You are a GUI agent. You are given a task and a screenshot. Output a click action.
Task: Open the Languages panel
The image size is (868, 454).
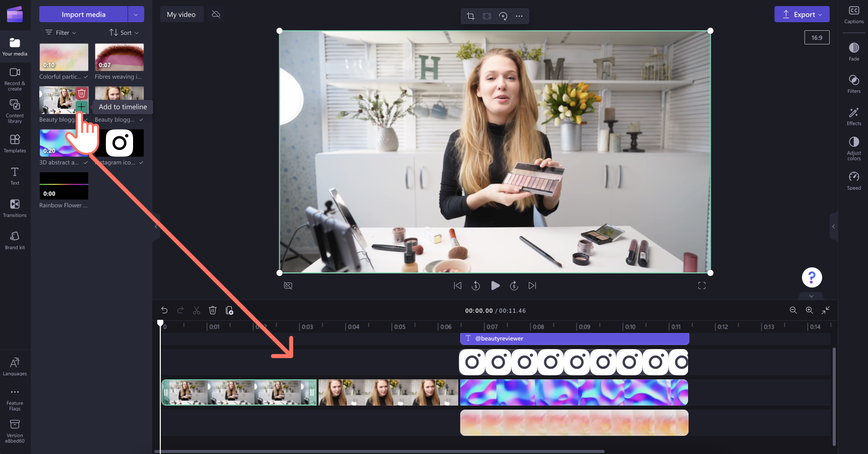[15, 367]
